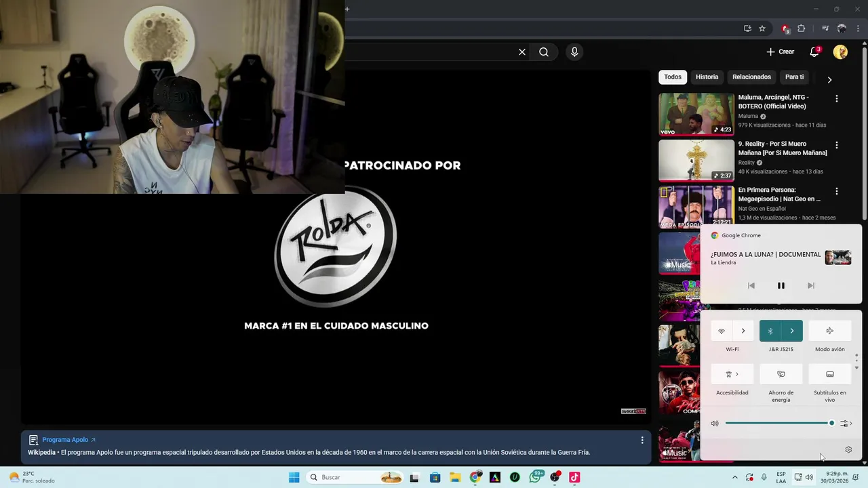Open sound output selector next to volume
Viewport: 868px width, 488px height.
[846, 423]
